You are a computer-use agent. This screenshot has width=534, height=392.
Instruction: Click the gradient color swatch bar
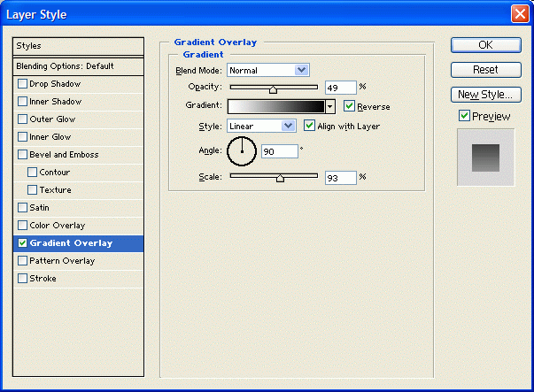pos(276,106)
